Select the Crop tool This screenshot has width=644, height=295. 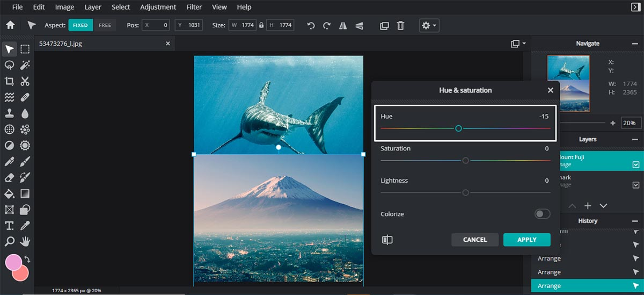pos(9,81)
